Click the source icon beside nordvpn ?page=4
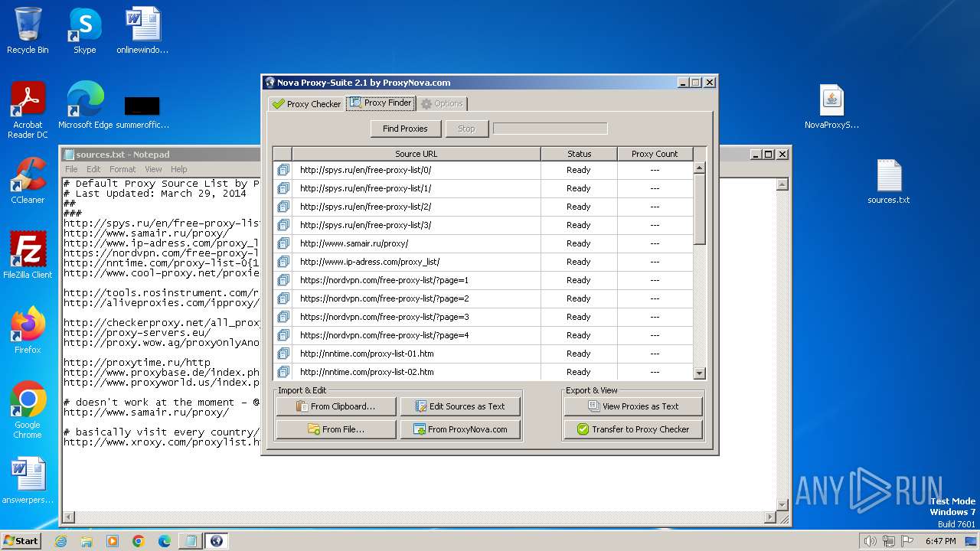Screen dimensions: 980x551 pos(283,335)
